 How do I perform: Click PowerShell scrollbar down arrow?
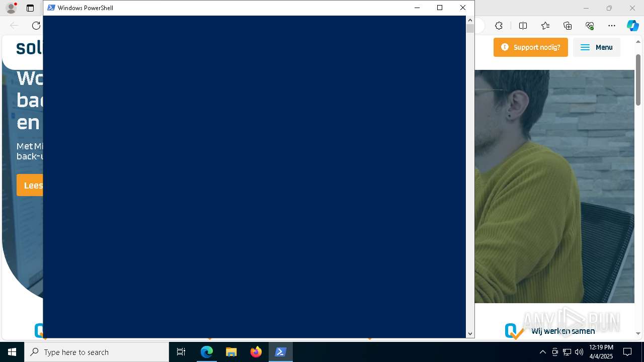pos(470,333)
